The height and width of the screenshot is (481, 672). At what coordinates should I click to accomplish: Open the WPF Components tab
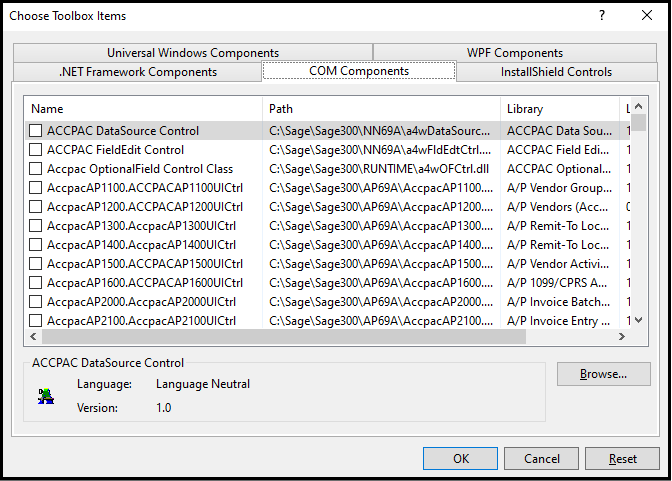point(515,53)
